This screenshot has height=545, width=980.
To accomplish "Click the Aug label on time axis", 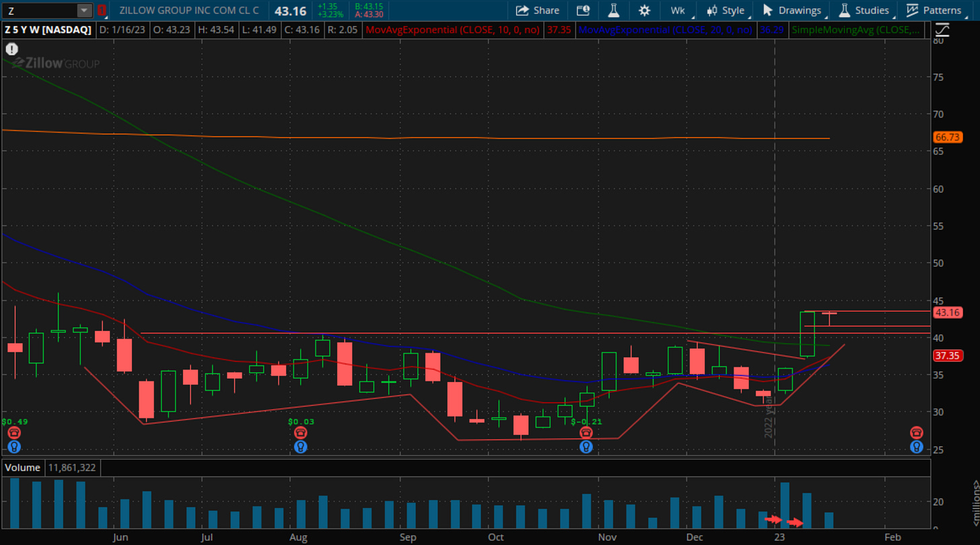I will pyautogui.click(x=298, y=537).
